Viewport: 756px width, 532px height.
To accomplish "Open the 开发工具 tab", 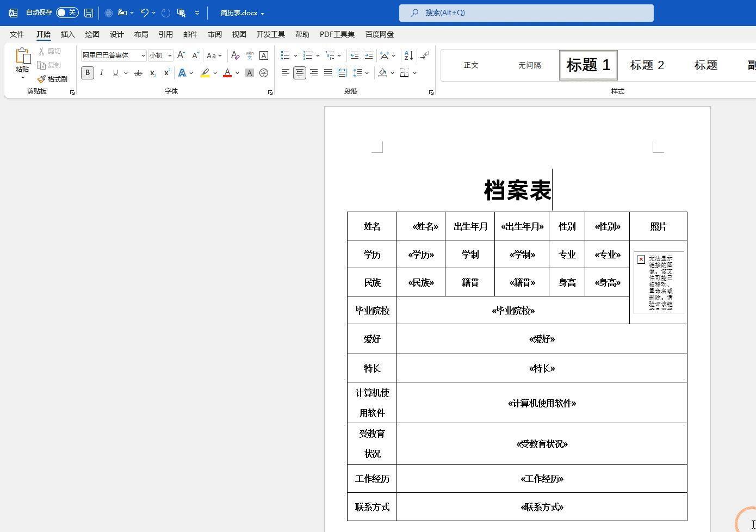I will coord(270,34).
